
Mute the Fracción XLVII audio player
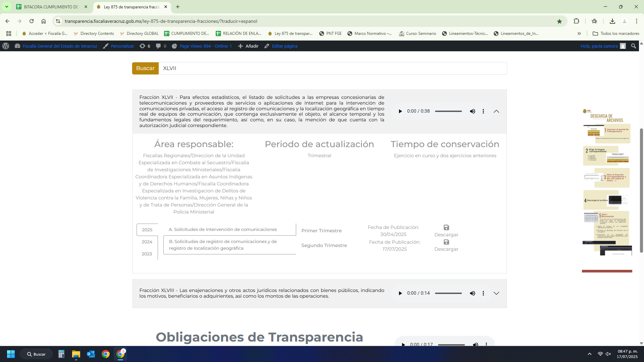click(x=472, y=111)
